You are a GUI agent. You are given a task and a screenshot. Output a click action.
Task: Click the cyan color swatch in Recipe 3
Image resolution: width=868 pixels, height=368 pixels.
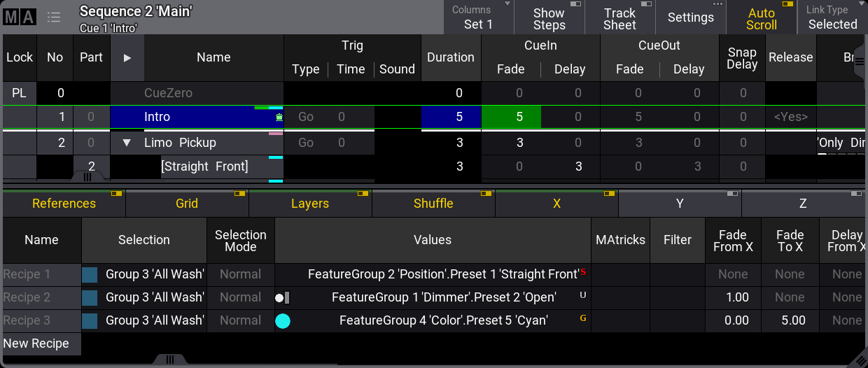point(283,321)
